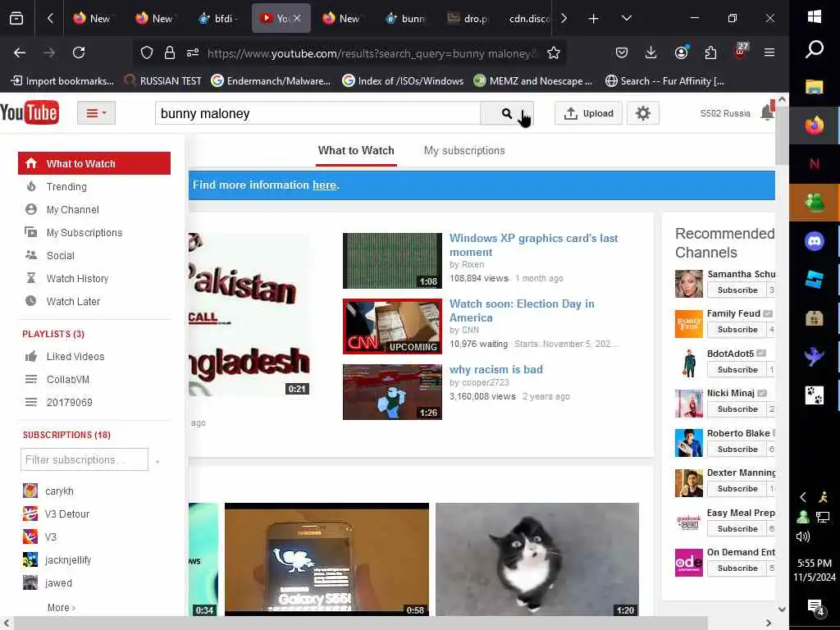
Task: Subscribe to BdotAdot5
Action: (737, 370)
